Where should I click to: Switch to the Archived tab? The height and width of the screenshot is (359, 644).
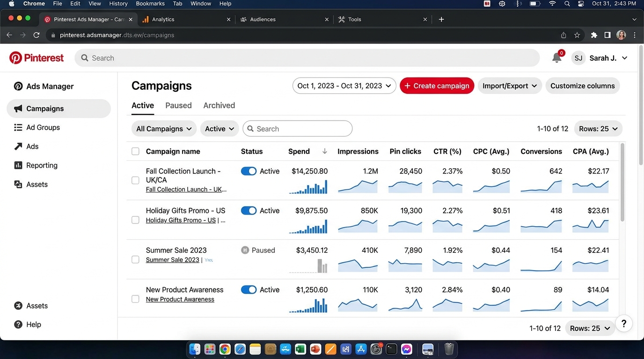click(219, 105)
